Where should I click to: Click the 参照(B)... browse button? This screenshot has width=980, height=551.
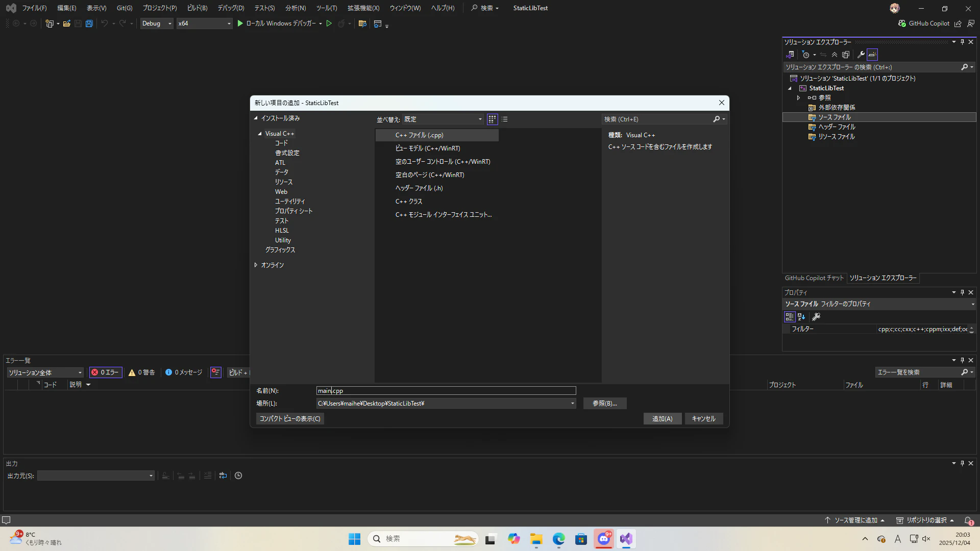tap(604, 404)
